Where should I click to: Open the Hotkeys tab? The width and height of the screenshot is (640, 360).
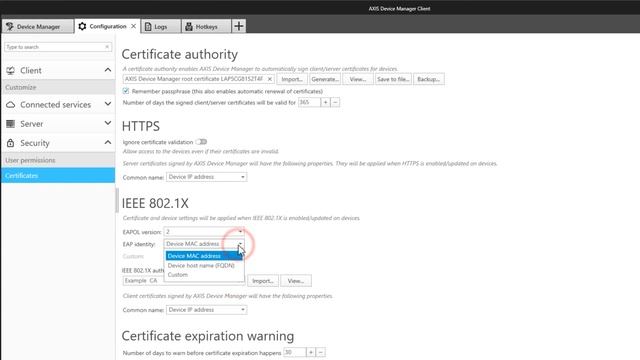[x=206, y=27]
